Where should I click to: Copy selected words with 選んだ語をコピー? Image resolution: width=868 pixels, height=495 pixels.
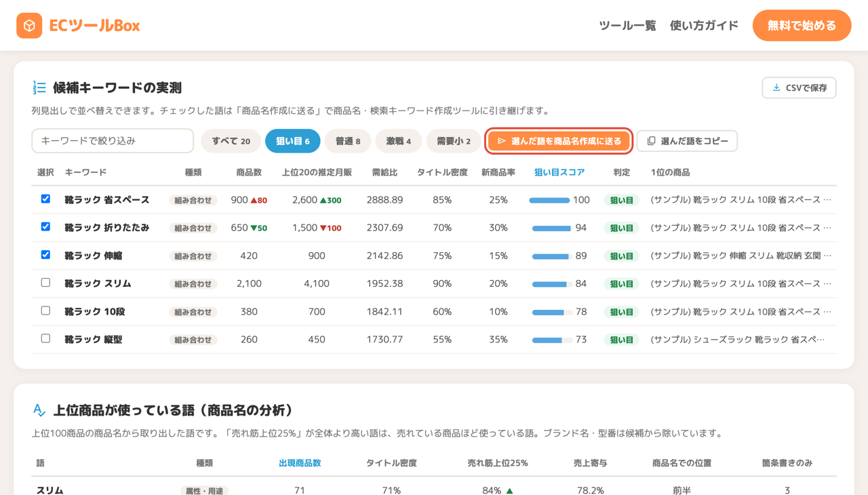(x=687, y=141)
